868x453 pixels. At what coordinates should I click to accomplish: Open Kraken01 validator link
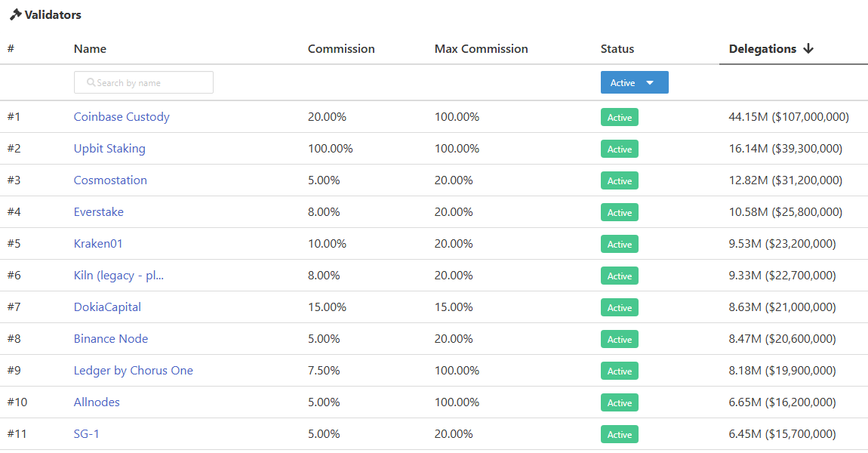click(98, 244)
